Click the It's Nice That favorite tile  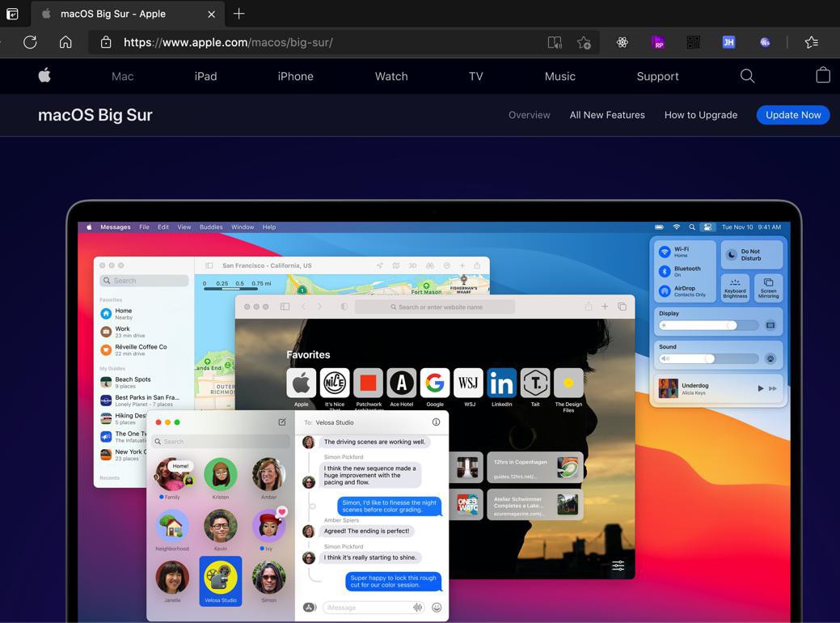pos(335,383)
